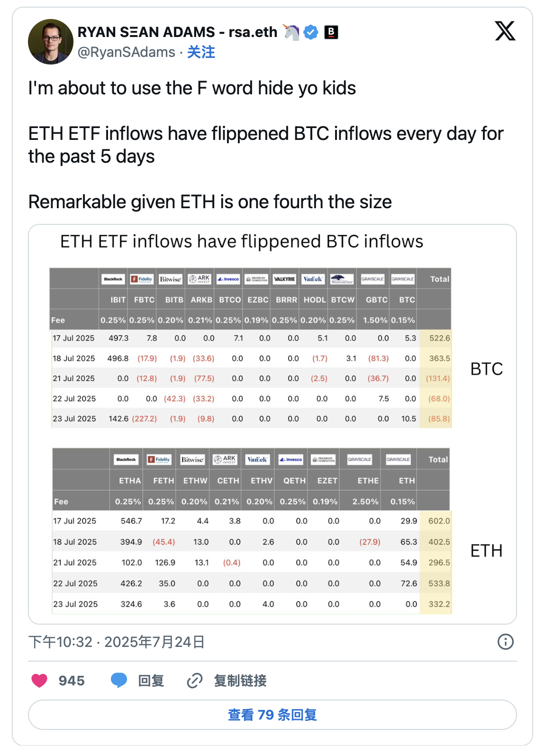Click the 回复 reply text

[151, 681]
